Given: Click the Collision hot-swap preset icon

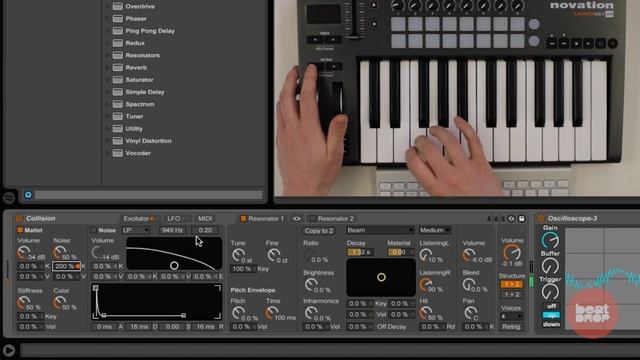Looking at the screenshot, I should tap(511, 219).
